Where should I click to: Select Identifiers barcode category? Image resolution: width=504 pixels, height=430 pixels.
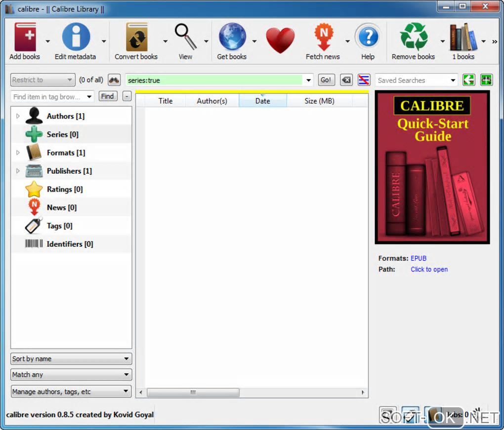pyautogui.click(x=71, y=244)
